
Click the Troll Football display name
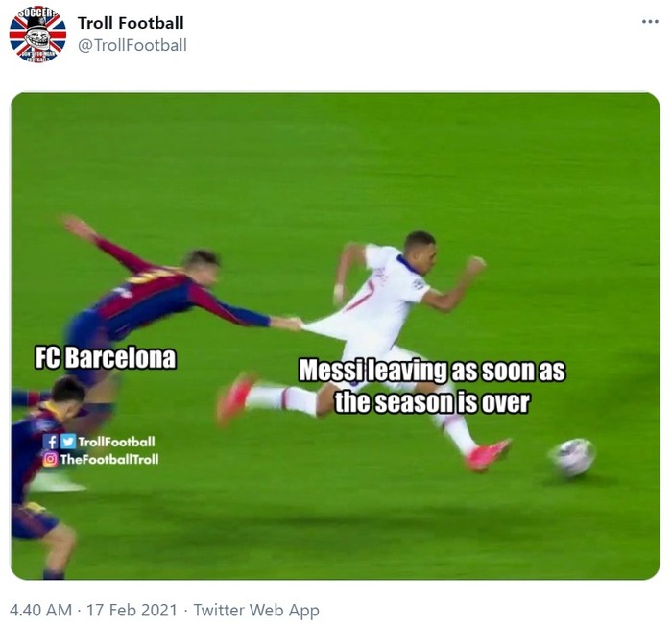pos(131,23)
